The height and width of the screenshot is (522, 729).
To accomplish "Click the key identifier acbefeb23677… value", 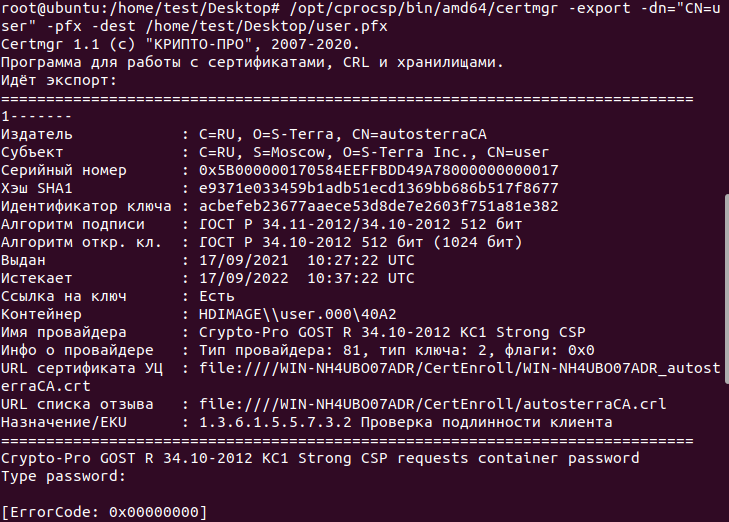I will [x=378, y=206].
